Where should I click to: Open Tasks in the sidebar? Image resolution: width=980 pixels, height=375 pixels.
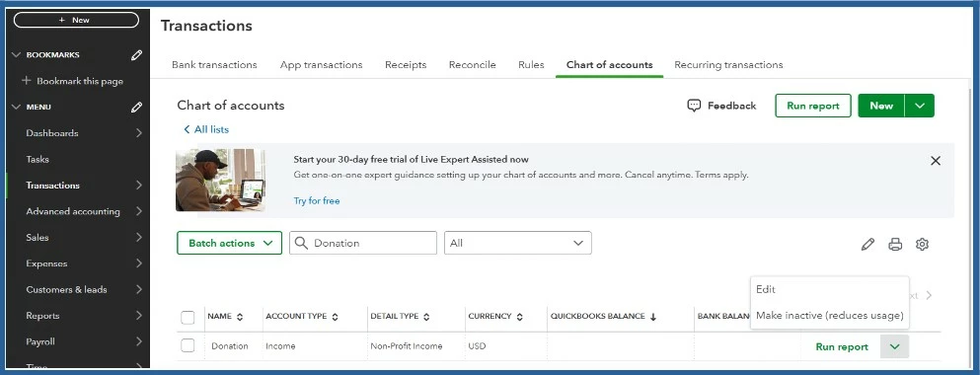(x=38, y=160)
